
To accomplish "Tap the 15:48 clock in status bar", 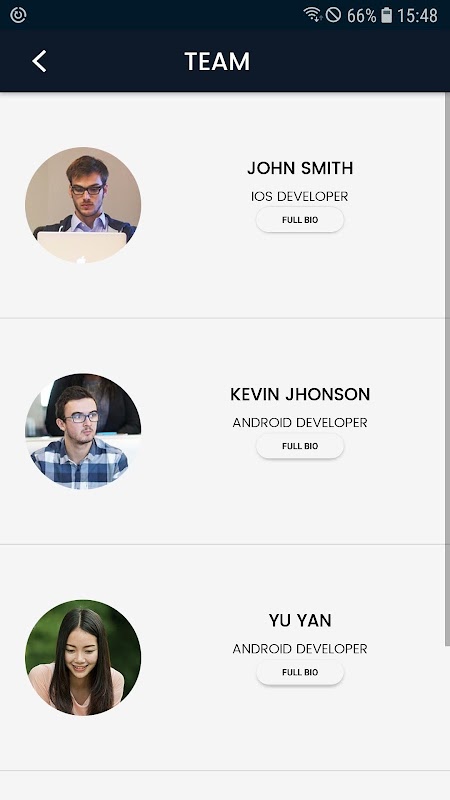I will coord(417,15).
